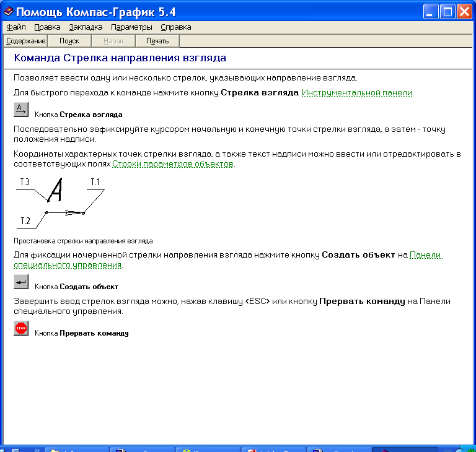The image size is (476, 452).
Task: Follow the Инструментальной панели link
Action: [x=357, y=93]
